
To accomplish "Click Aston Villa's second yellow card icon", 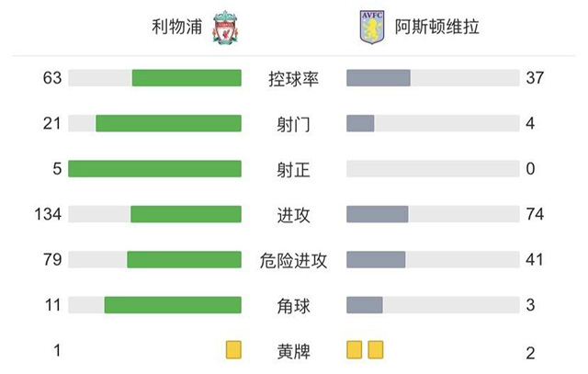I will [375, 350].
